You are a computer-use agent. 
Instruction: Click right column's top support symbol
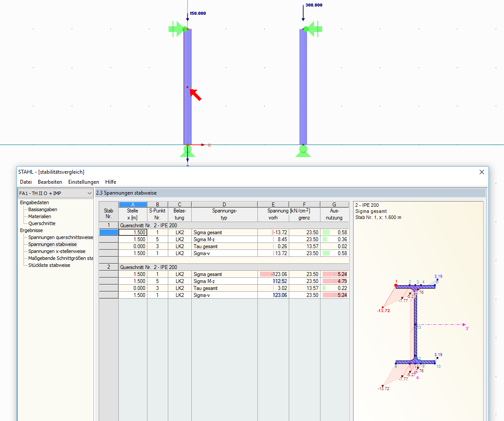coord(312,29)
